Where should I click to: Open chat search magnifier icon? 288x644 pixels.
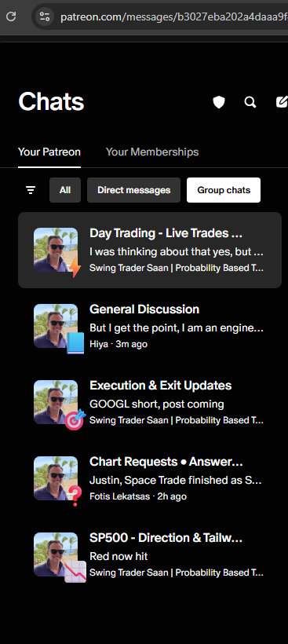click(250, 102)
